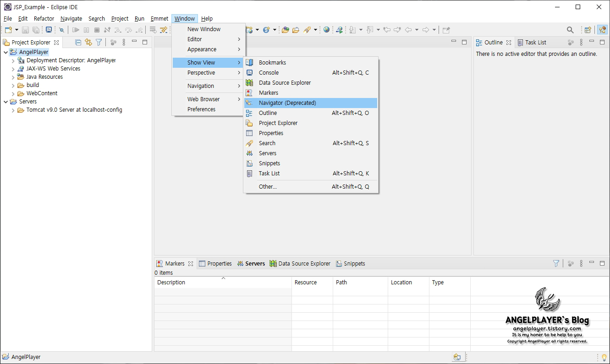Toggle Link with Editor in Project Explorer
Screen dimensions: 610x364
(x=88, y=42)
